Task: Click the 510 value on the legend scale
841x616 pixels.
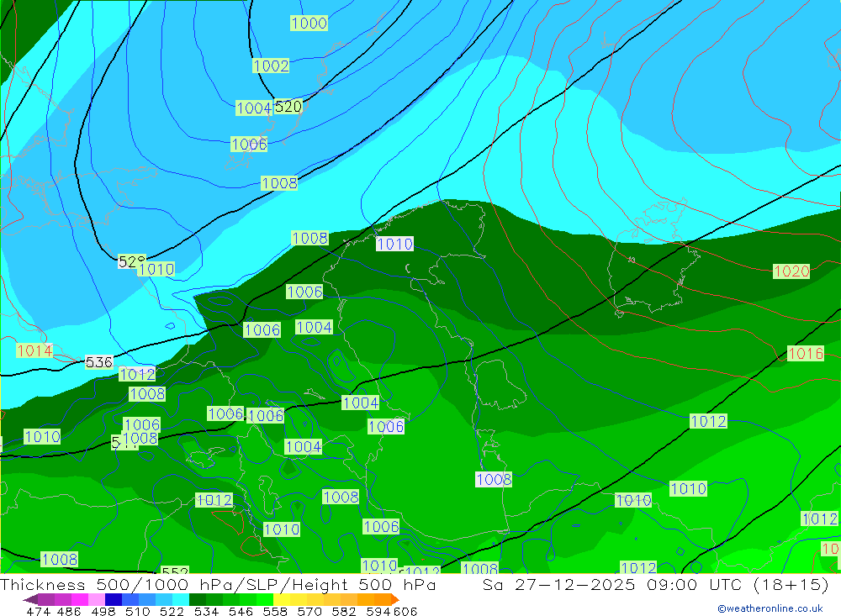Action: click(x=138, y=611)
